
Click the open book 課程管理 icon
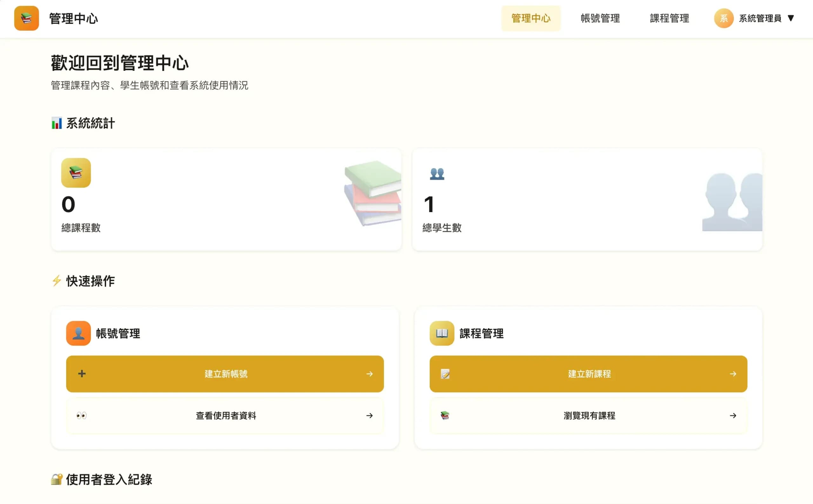[442, 333]
